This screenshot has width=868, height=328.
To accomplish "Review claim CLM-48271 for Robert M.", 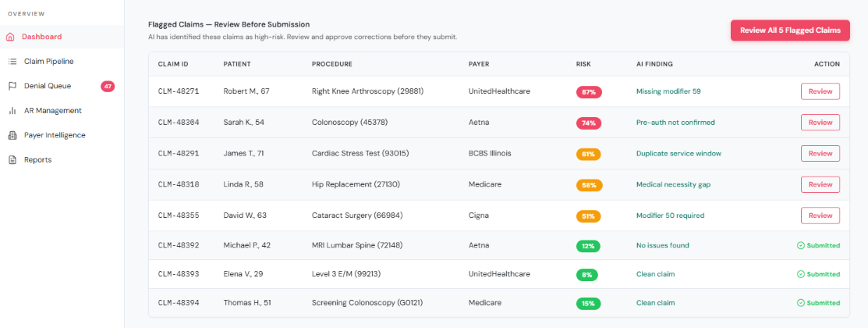I will 820,91.
